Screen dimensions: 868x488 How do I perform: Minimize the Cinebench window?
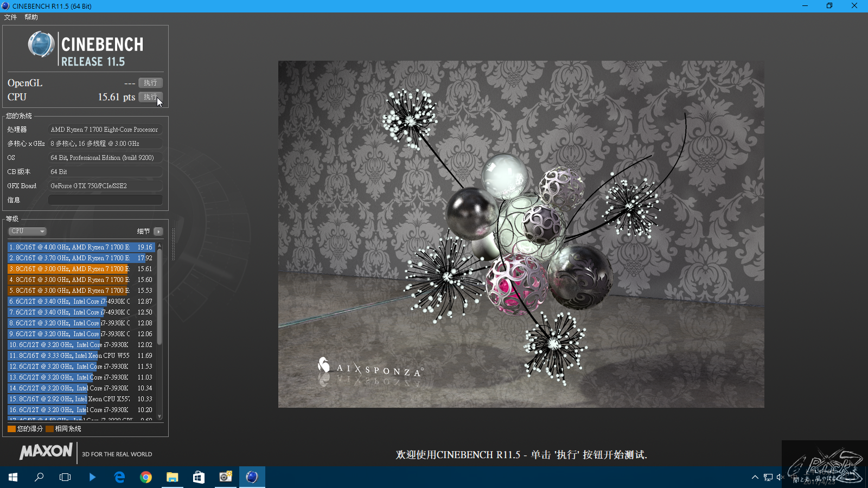click(x=805, y=6)
